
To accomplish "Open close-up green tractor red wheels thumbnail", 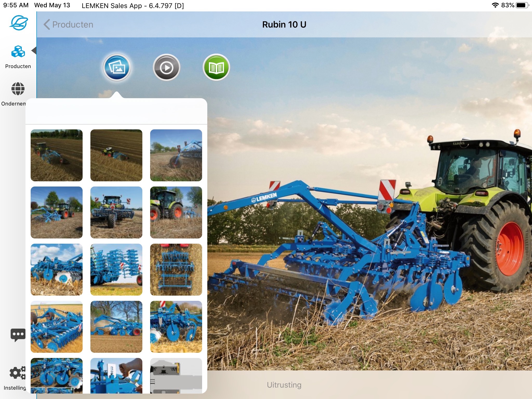I will tap(176, 212).
